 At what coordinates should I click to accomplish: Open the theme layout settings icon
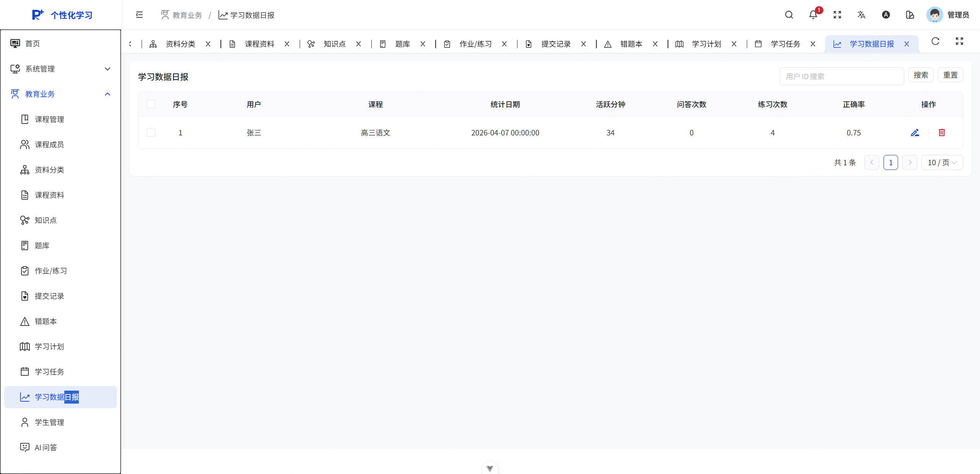coord(910,15)
